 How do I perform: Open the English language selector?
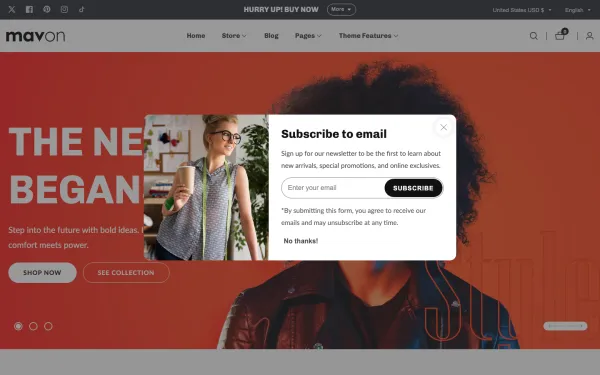pos(577,10)
